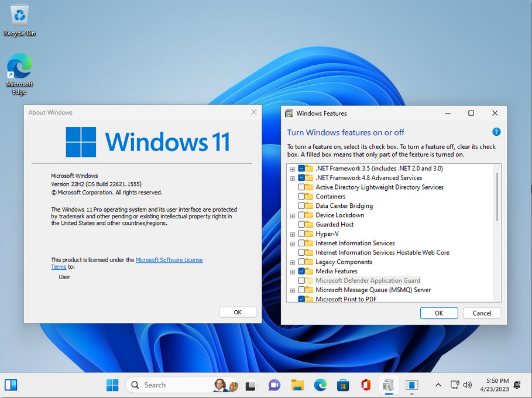Click the Hyper-V folder icon

tap(309, 234)
